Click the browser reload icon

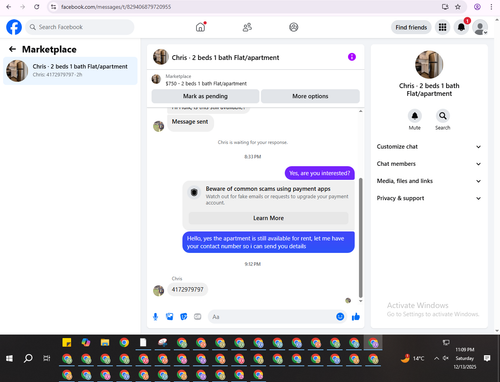click(37, 7)
